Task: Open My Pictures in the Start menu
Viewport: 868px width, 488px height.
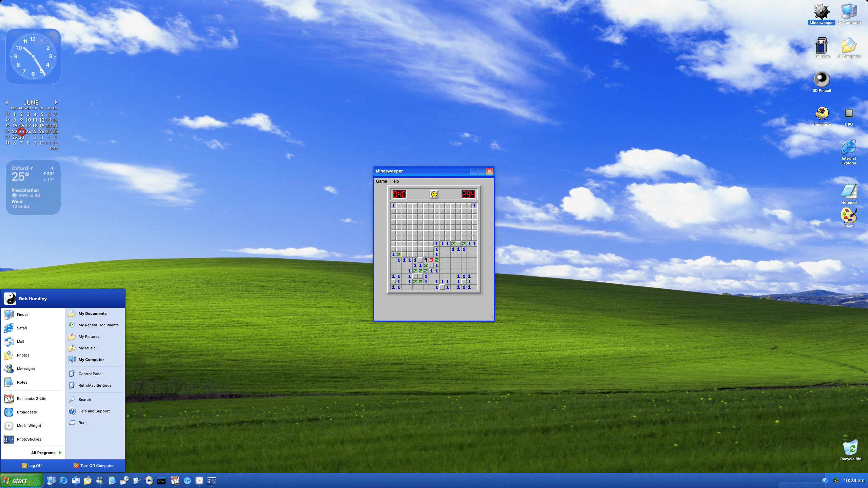Action: [x=95, y=337]
